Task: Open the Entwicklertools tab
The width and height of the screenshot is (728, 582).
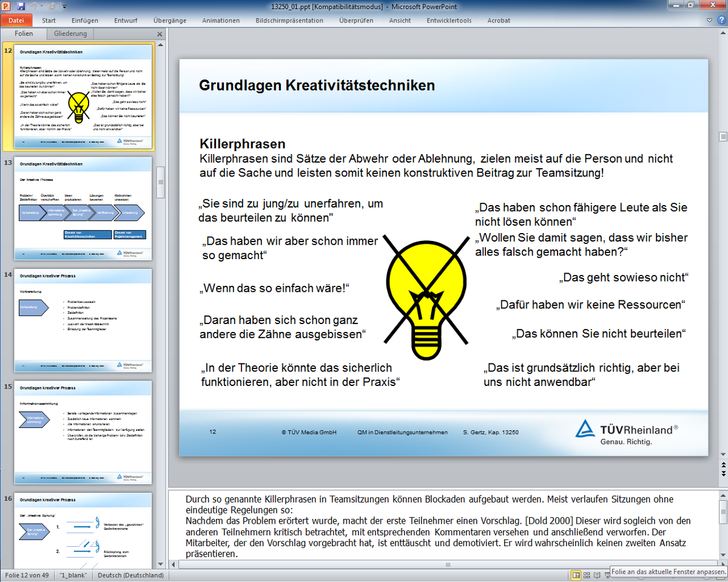Action: [x=449, y=20]
